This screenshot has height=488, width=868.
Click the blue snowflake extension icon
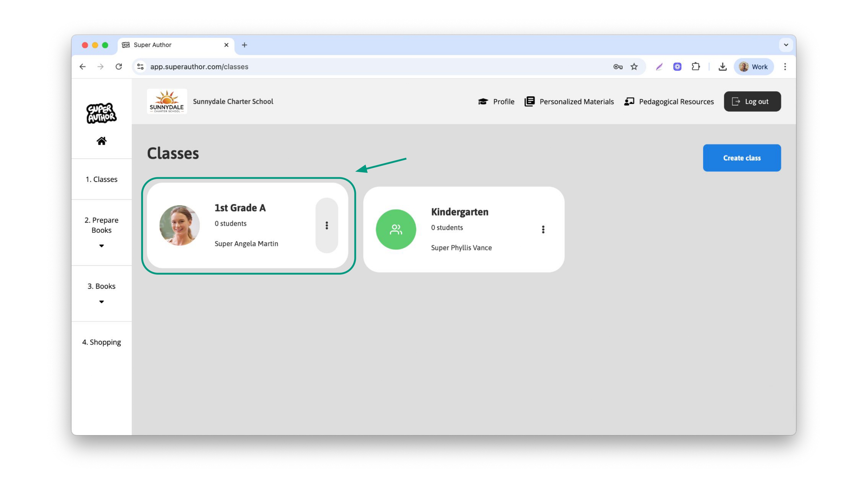click(x=677, y=67)
